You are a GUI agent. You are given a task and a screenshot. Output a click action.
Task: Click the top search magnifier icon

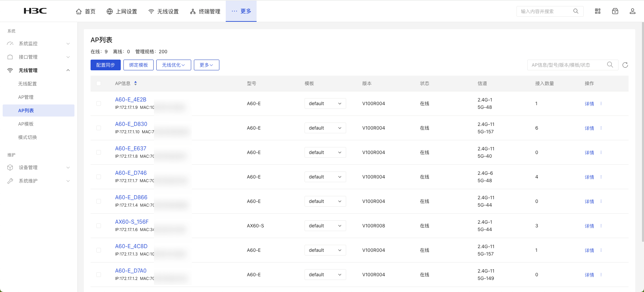576,11
